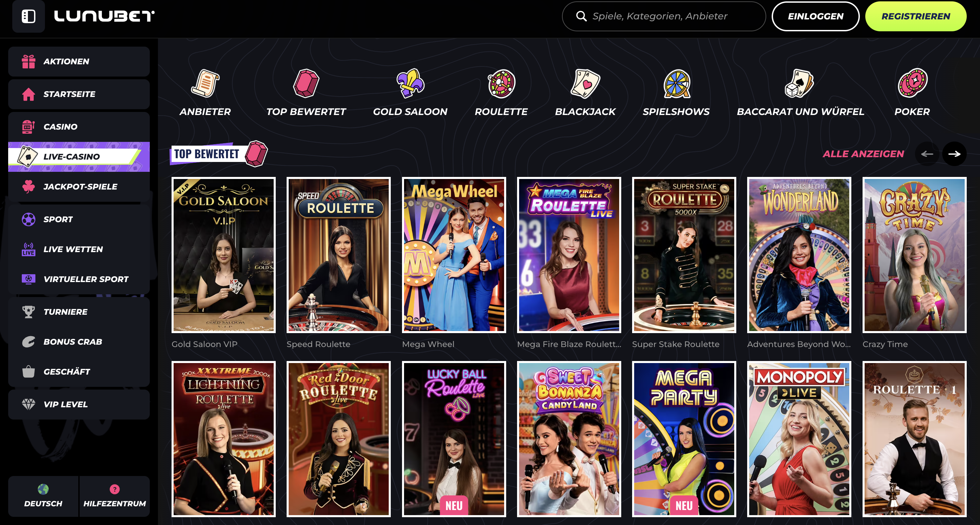Select the Top Bewertet gem icon
Viewport: 980px width, 525px height.
(x=306, y=84)
